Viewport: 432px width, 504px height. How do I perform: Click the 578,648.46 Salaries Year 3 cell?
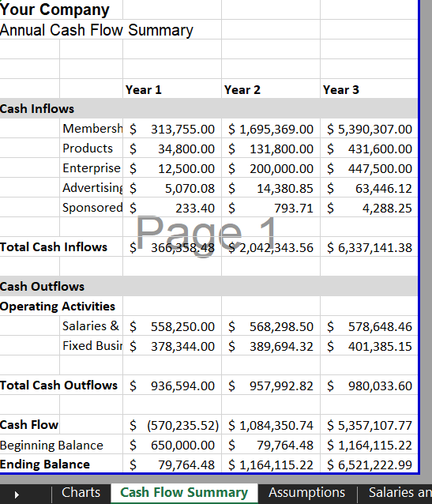coord(369,326)
